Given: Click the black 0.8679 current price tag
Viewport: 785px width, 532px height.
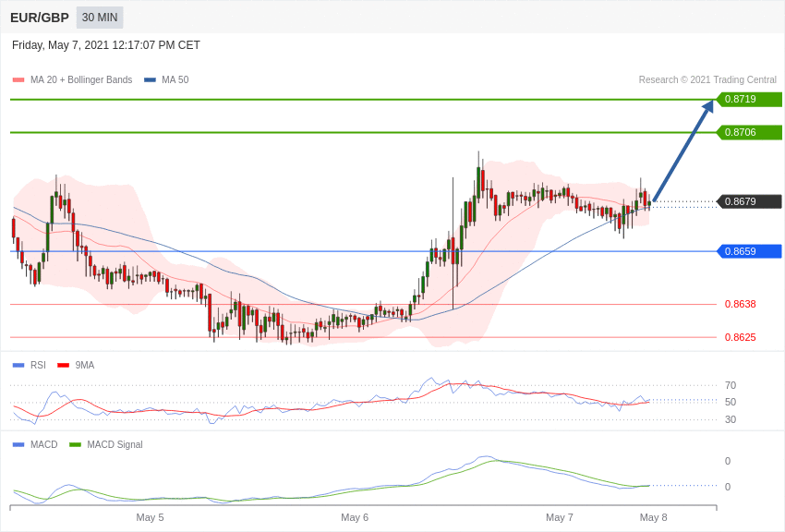Looking at the screenshot, I should [750, 201].
